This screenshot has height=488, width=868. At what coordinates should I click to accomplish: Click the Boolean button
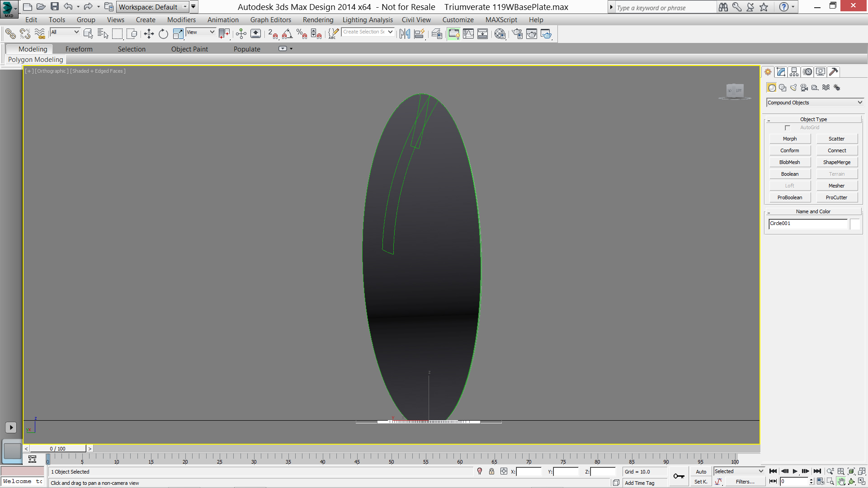click(790, 174)
